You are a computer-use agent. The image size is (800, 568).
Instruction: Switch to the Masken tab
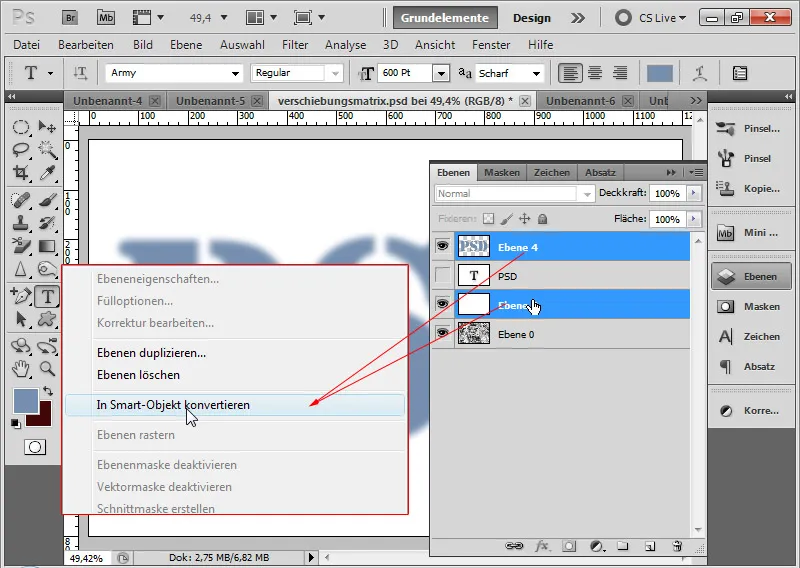502,172
